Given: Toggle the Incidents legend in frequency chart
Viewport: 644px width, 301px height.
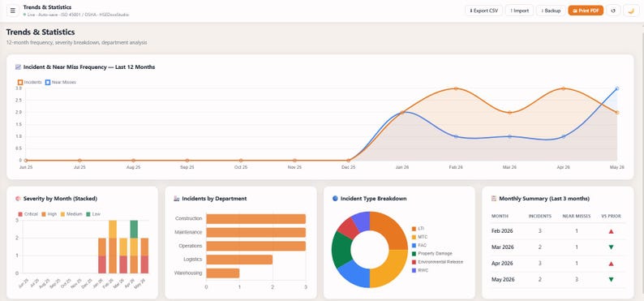Looking at the screenshot, I should coord(29,82).
